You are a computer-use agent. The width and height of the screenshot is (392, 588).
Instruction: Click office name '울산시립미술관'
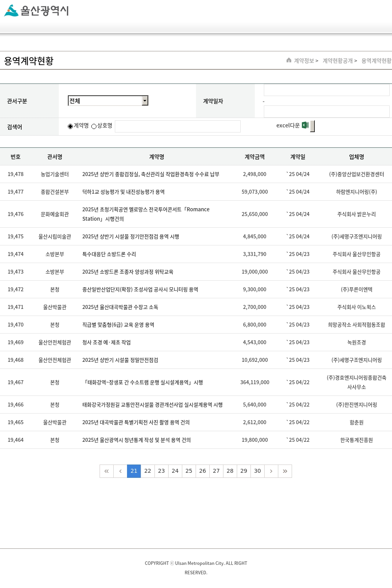click(x=55, y=237)
